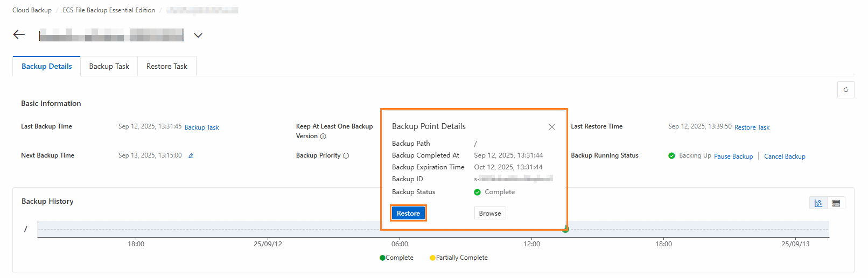Click the back arrow icon
868x278 pixels.
19,35
